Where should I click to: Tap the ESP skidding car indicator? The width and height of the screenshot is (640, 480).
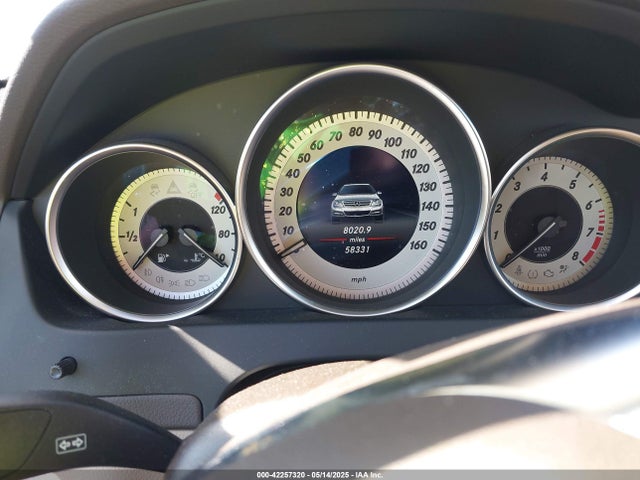coord(155,189)
